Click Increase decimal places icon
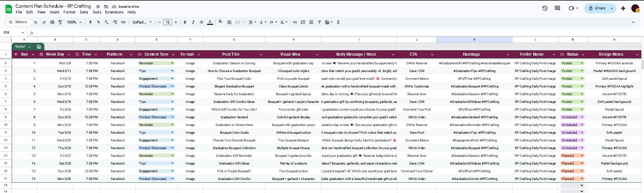Viewport: 644px width, 193px height. coord(115,22)
